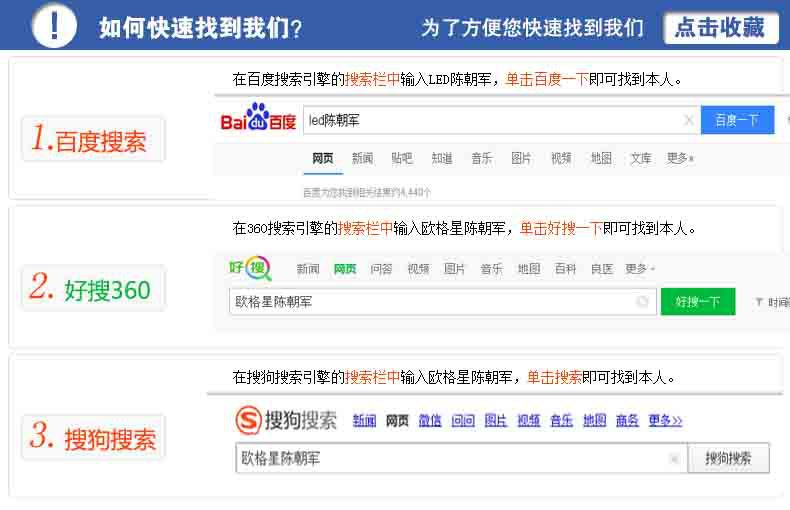Image resolution: width=790 pixels, height=510 pixels.
Task: Click the Baidu logo
Action: (258, 117)
